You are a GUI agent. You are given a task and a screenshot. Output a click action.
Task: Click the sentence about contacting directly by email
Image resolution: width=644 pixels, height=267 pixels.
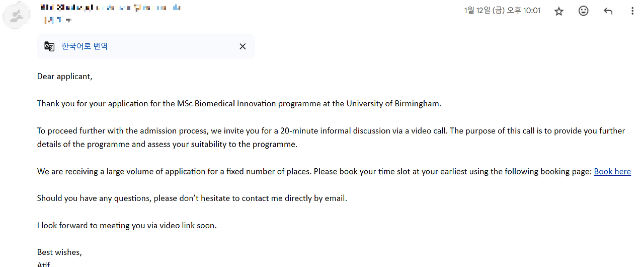[x=192, y=198]
